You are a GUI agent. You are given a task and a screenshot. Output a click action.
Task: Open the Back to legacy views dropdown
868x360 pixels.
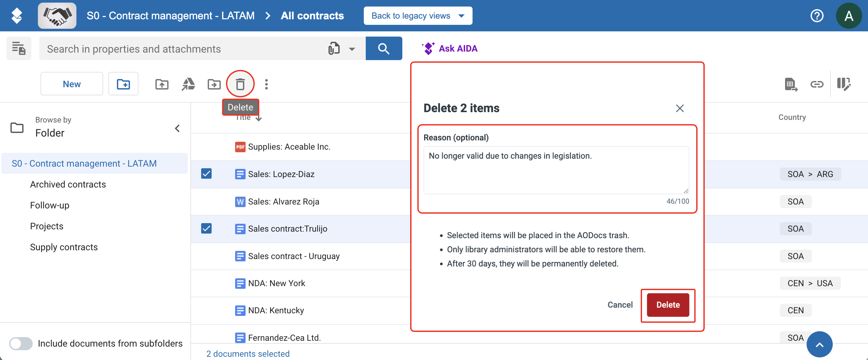417,16
